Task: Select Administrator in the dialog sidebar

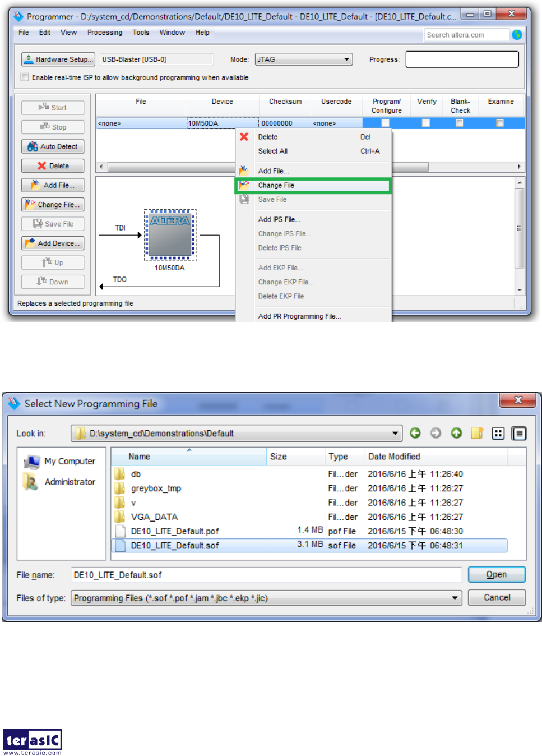Action: tap(59, 482)
